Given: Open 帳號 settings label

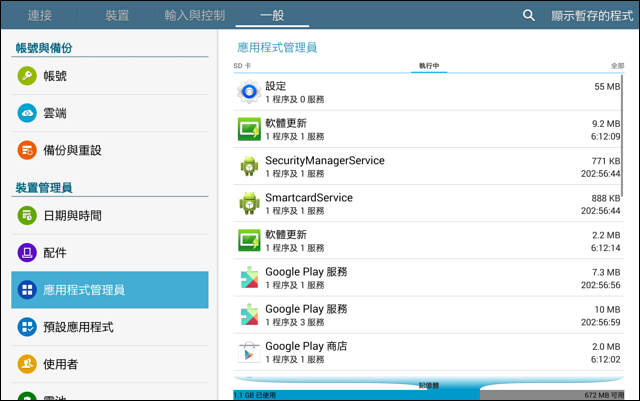Looking at the screenshot, I should pyautogui.click(x=55, y=76).
